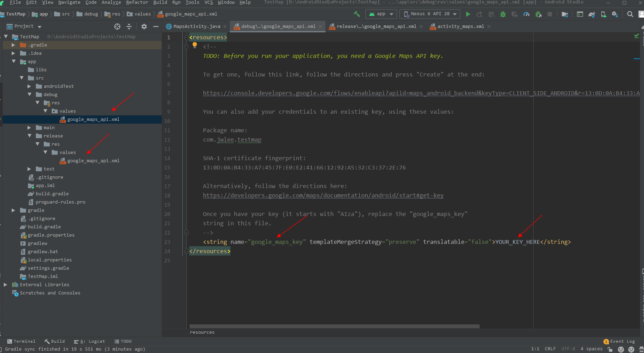The image size is (644, 353).
Task: Open the Project panel settings gear
Action: click(x=144, y=27)
